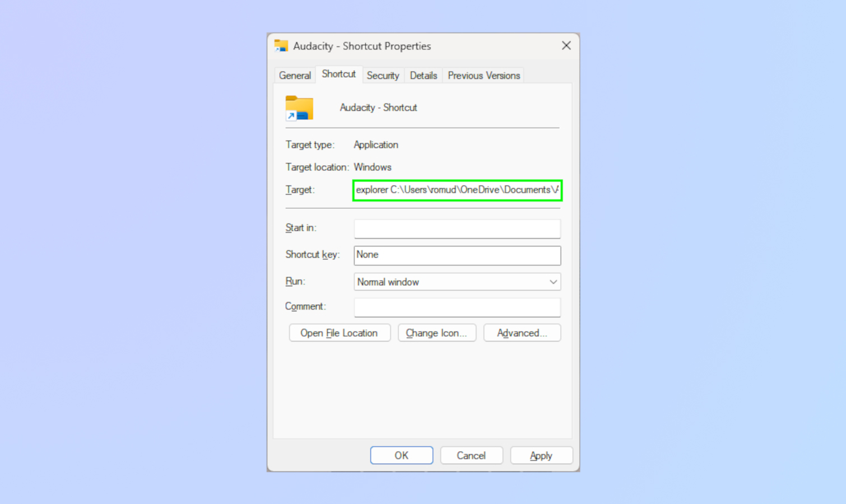Screen dimensions: 846x504
Task: Click the folder icon in title bar
Action: [x=281, y=46]
